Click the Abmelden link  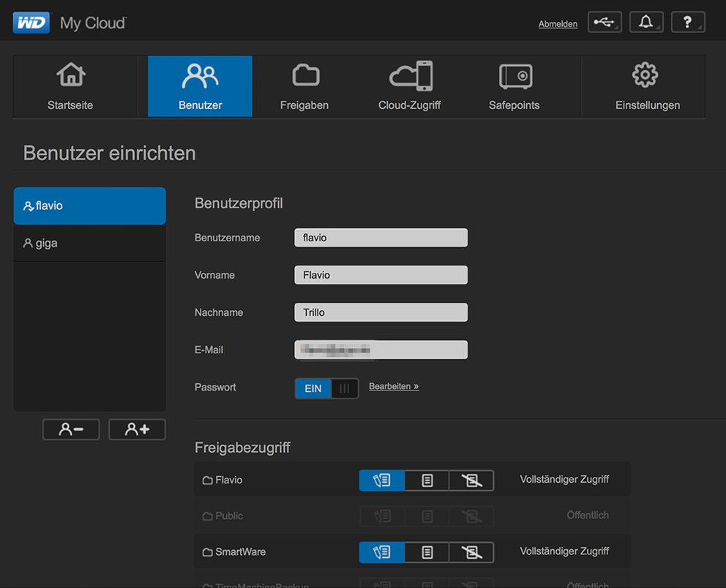click(558, 24)
